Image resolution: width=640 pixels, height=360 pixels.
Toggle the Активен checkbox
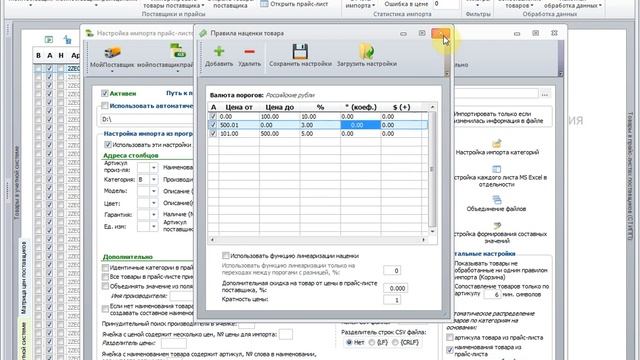(105, 93)
